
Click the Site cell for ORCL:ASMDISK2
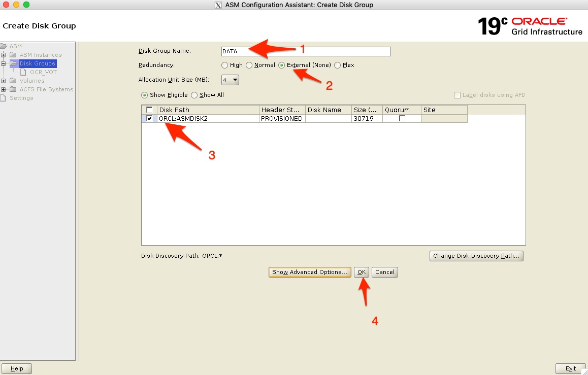pos(444,118)
